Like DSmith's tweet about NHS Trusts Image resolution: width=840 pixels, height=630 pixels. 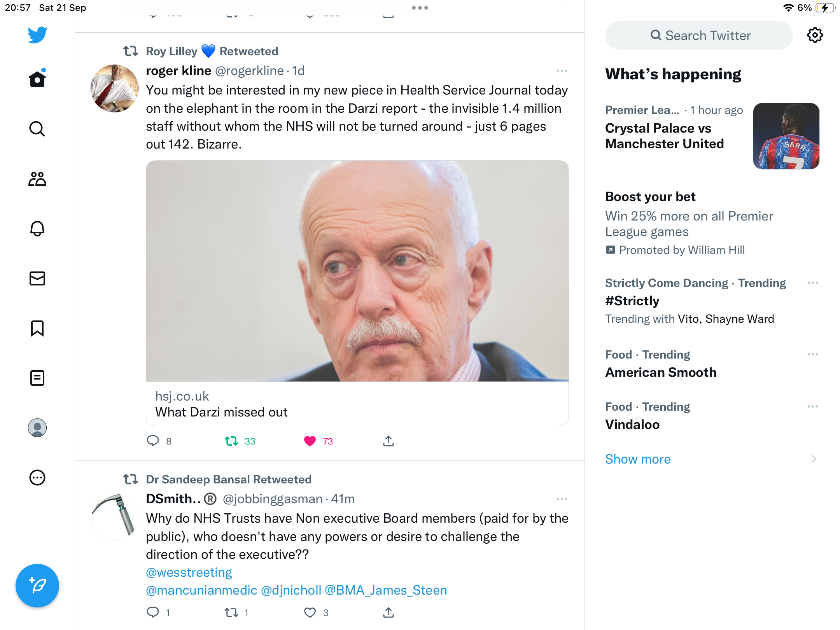tap(310, 613)
